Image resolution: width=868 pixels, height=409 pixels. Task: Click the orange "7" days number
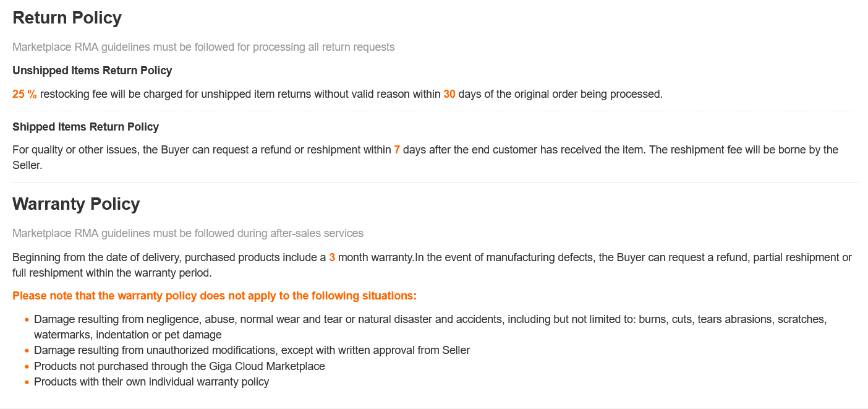[397, 150]
